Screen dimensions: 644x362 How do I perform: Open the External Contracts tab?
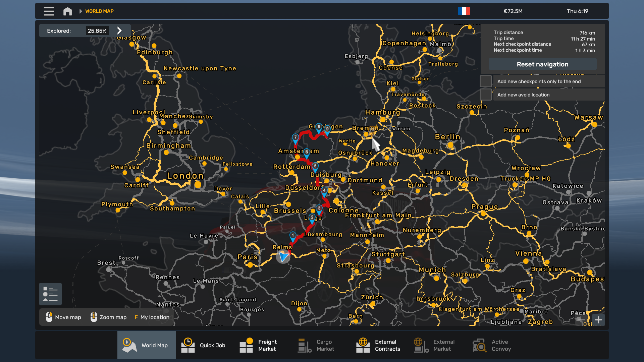(x=378, y=345)
